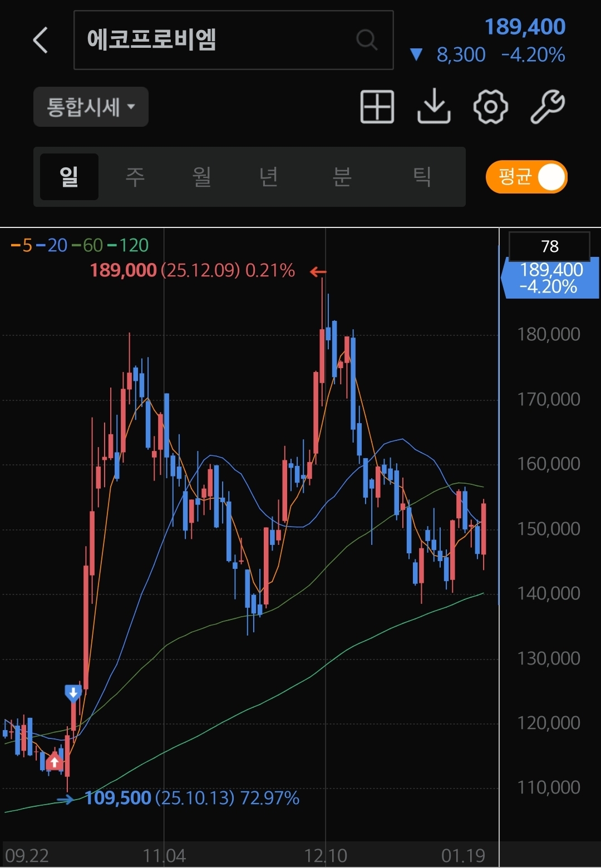Viewport: 601px width, 868px height.
Task: Select the 년 yearly tab
Action: [268, 177]
